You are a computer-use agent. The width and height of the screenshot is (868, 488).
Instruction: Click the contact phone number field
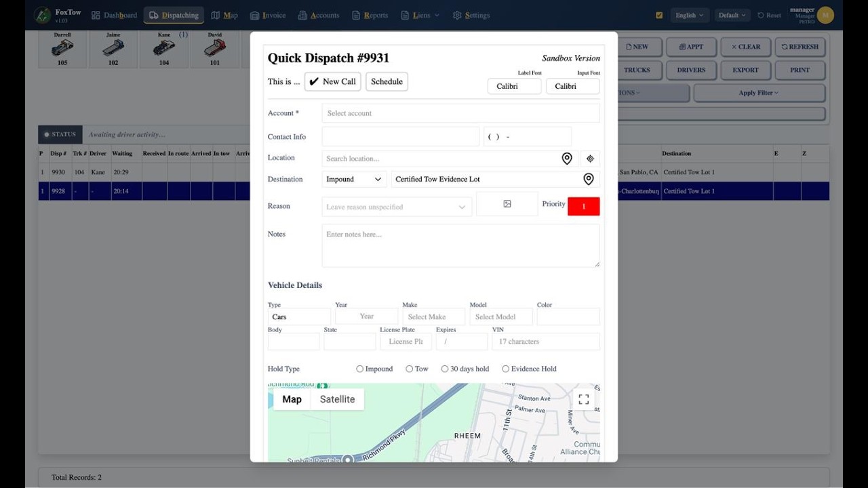527,136
